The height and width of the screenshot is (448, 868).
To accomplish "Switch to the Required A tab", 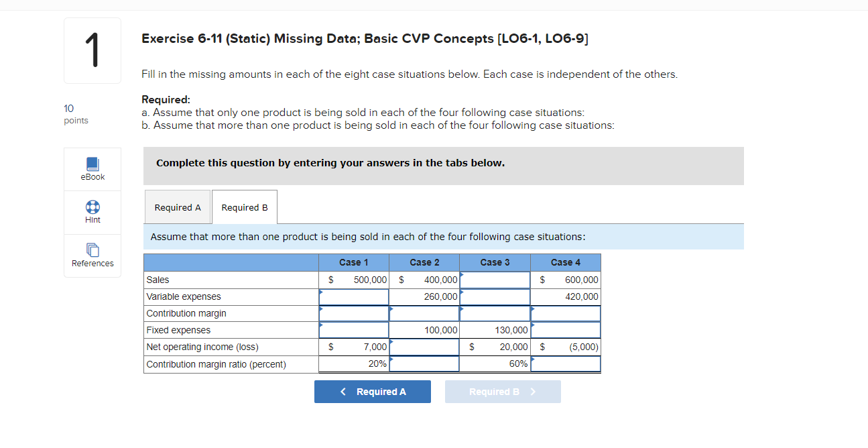I will [x=177, y=207].
